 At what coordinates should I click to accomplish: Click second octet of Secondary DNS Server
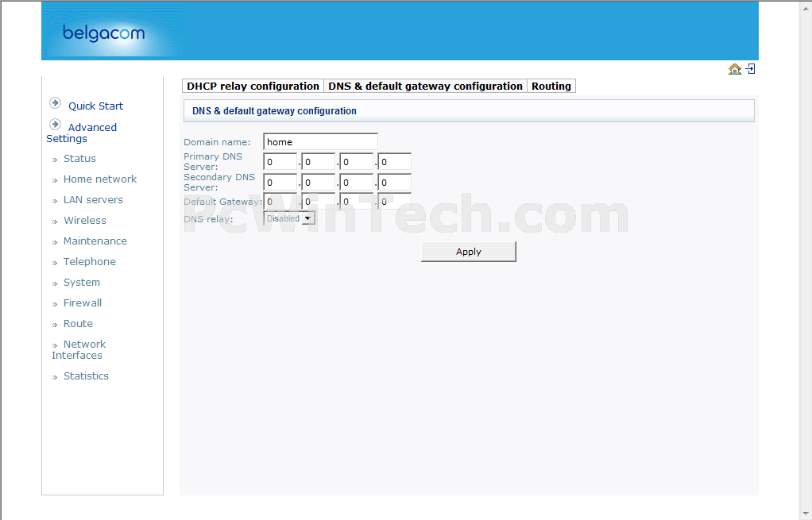(319, 183)
